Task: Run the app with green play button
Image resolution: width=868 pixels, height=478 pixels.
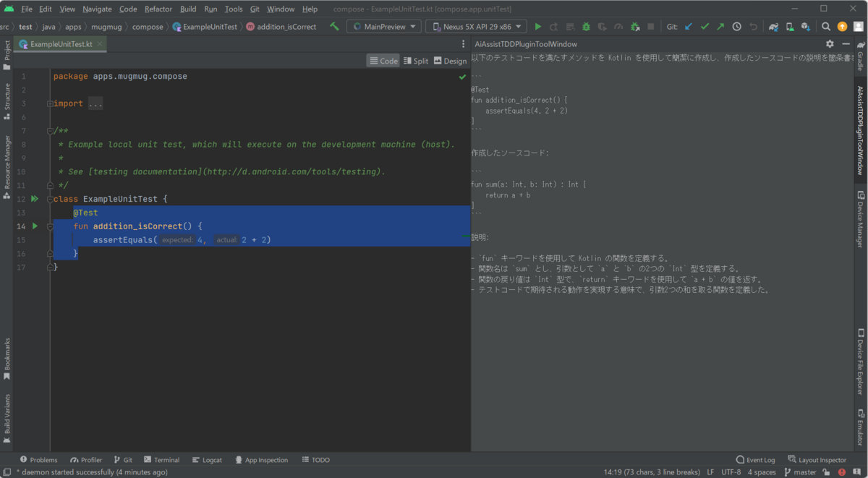Action: [537, 27]
